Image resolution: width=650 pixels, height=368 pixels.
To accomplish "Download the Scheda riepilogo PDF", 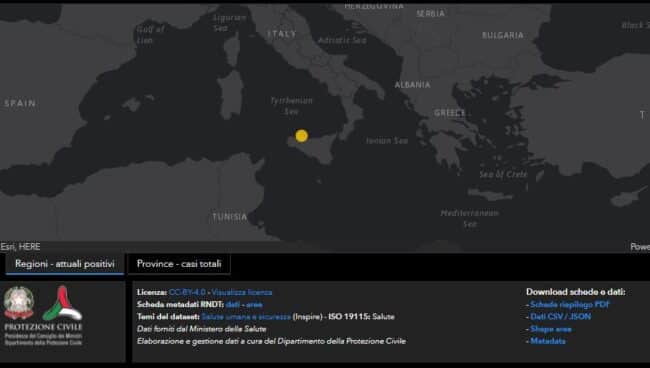I will pos(570,304).
